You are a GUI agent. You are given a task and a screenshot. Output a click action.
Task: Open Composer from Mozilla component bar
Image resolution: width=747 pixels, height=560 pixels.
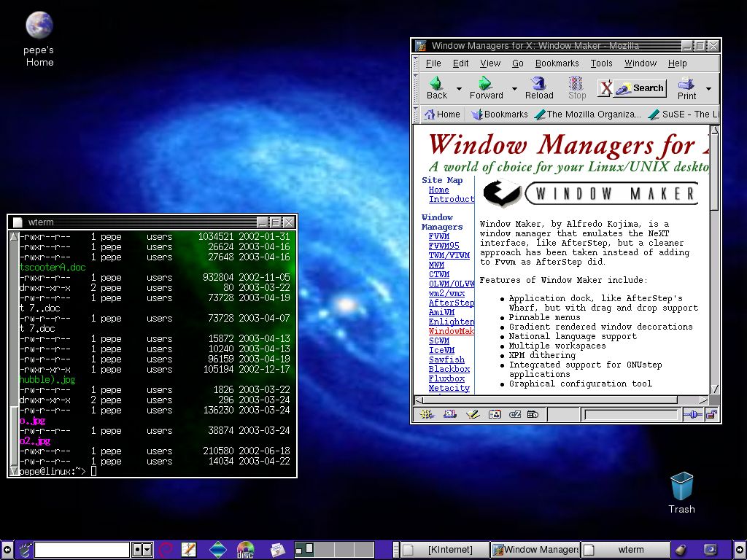click(473, 414)
